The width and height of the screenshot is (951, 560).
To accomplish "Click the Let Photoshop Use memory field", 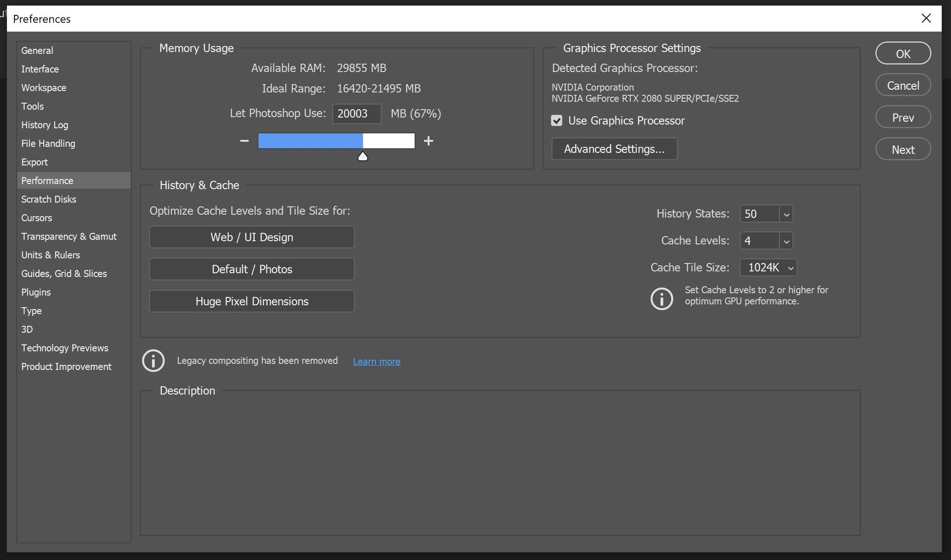I will 356,114.
